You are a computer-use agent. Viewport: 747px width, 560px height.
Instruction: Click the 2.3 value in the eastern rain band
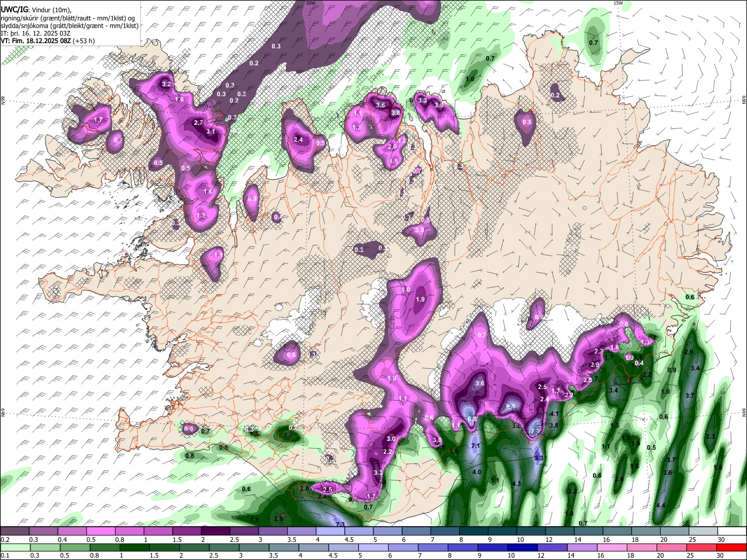710,436
